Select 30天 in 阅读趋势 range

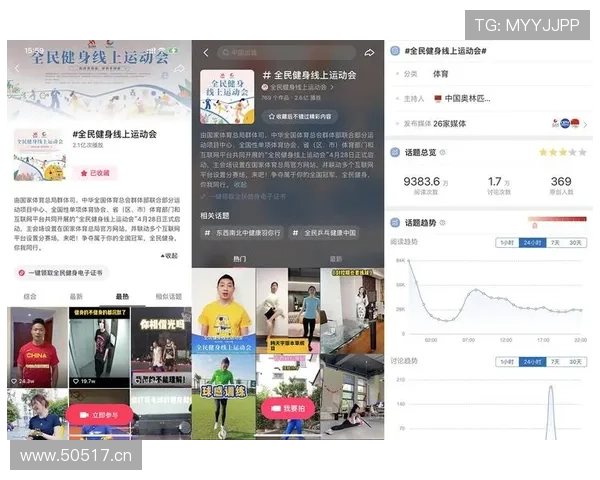575,243
